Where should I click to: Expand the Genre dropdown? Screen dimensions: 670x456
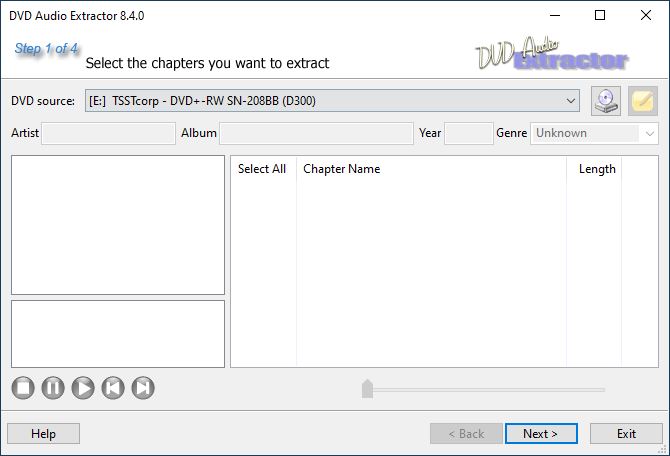[594, 133]
